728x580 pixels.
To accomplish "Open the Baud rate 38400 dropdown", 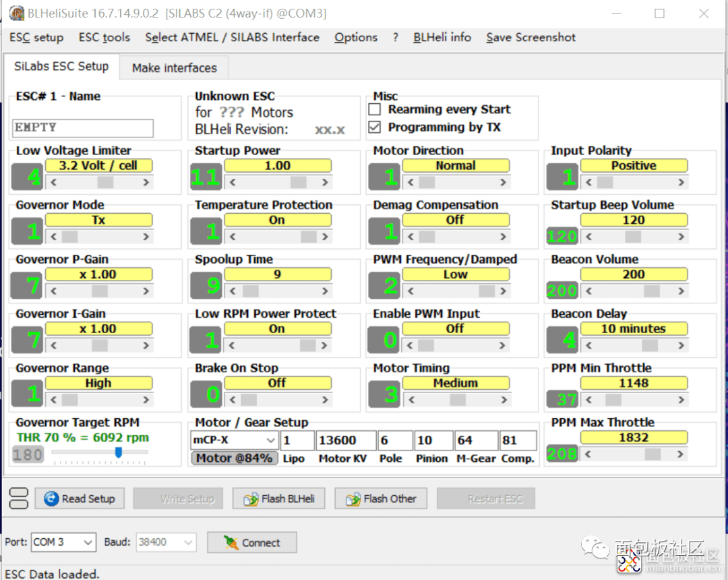I will click(166, 542).
